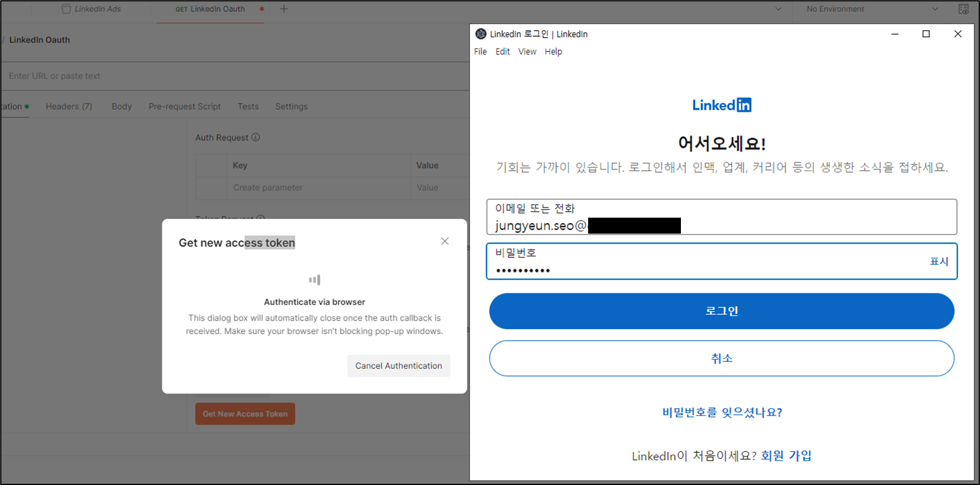Open the File menu in LinkedIn window
The height and width of the screenshot is (485, 980).
click(x=481, y=51)
